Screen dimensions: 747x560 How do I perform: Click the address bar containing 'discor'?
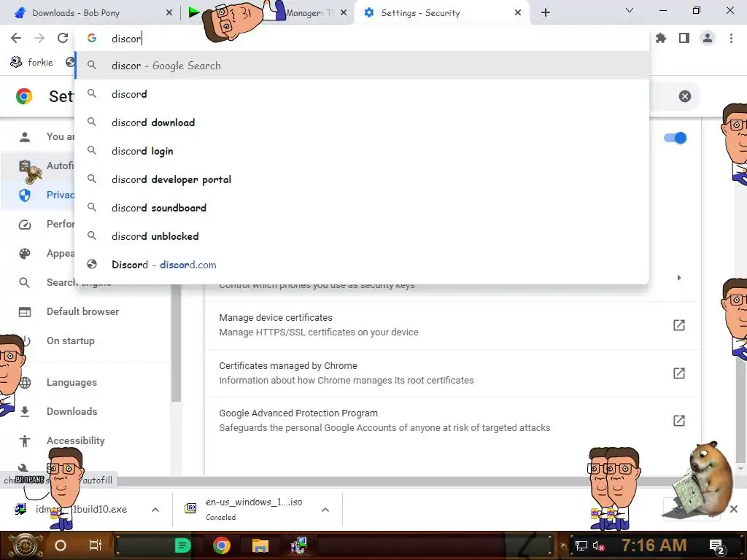(362, 38)
